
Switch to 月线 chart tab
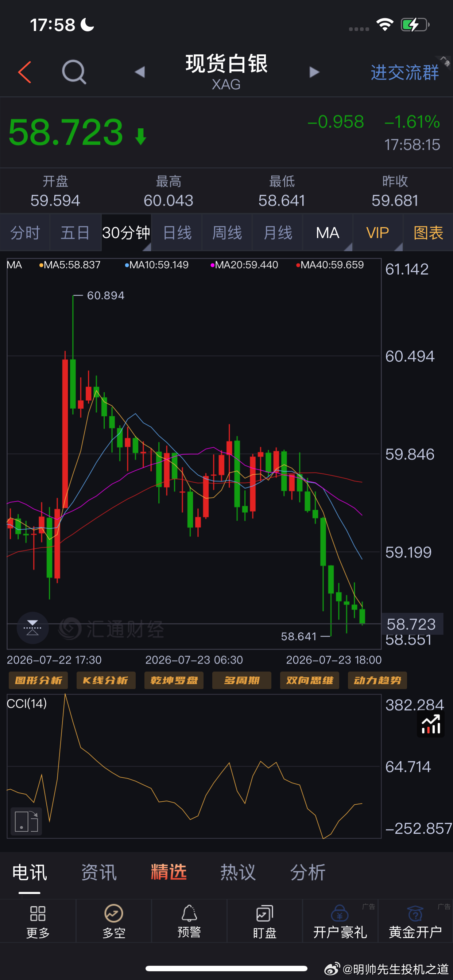pyautogui.click(x=278, y=233)
